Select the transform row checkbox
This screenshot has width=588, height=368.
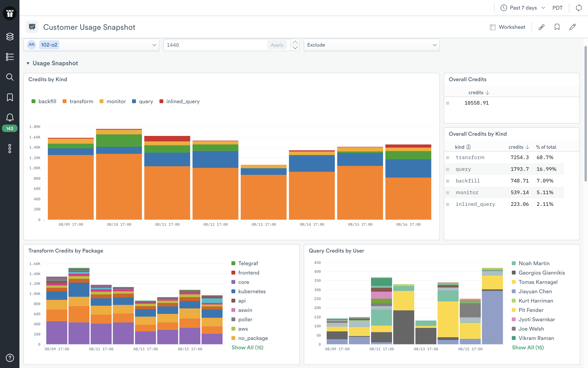pos(448,158)
